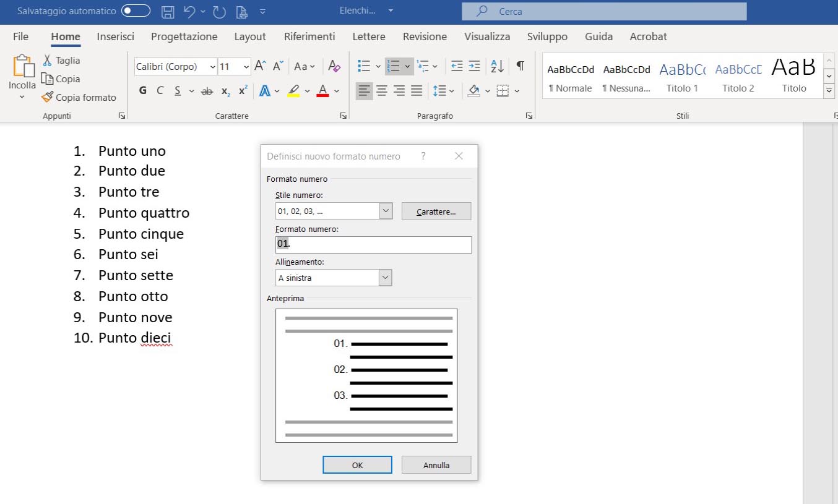Open the Stile numero dropdown
The height and width of the screenshot is (504, 838).
(x=386, y=211)
